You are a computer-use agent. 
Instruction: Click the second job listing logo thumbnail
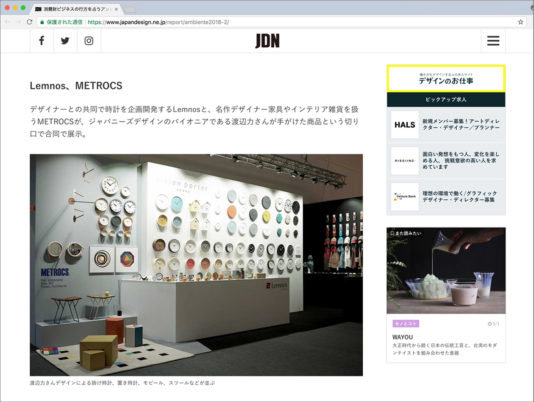[405, 161]
